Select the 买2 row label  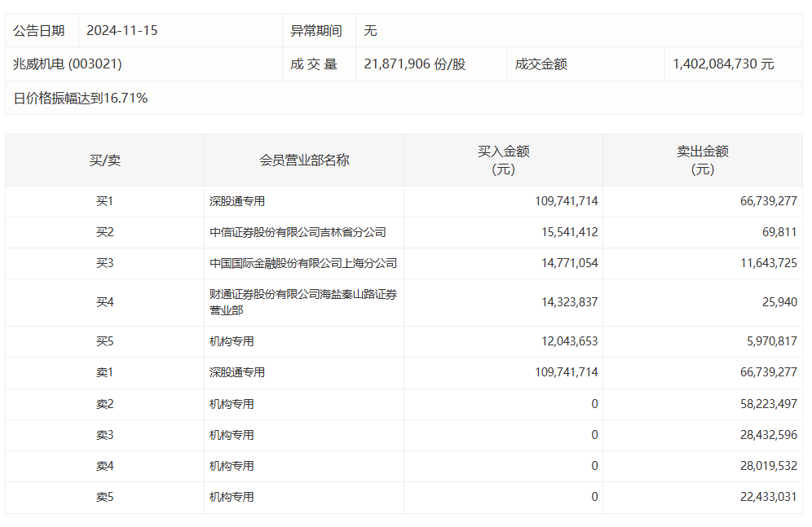click(x=104, y=232)
